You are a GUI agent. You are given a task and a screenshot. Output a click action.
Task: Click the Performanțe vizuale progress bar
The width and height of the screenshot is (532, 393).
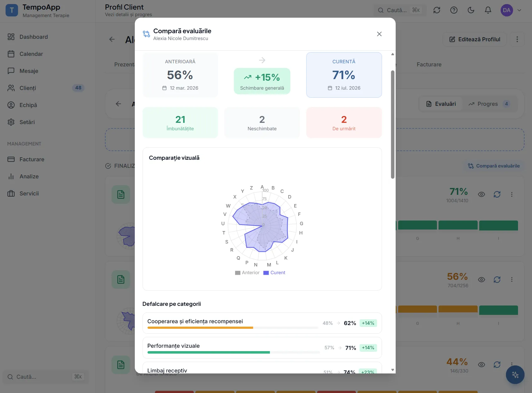(234, 352)
